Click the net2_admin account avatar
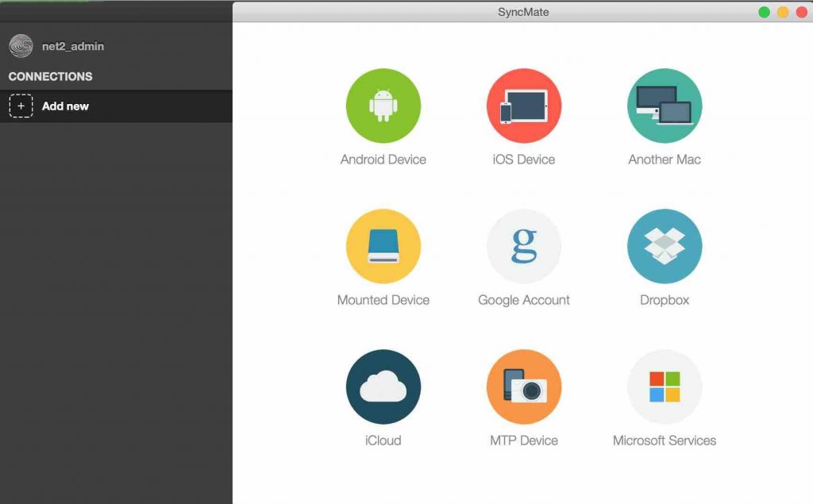This screenshot has width=813, height=504. [20, 45]
